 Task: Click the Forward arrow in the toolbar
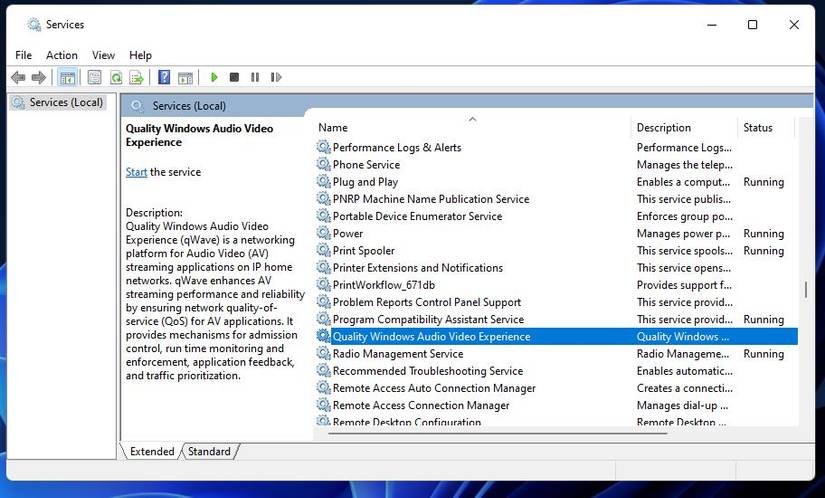[x=39, y=77]
